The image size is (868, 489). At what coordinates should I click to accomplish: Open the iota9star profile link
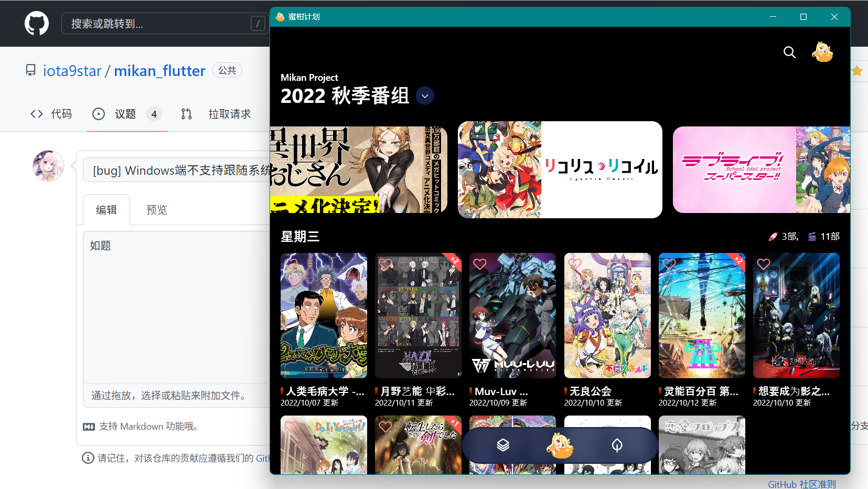pos(72,70)
